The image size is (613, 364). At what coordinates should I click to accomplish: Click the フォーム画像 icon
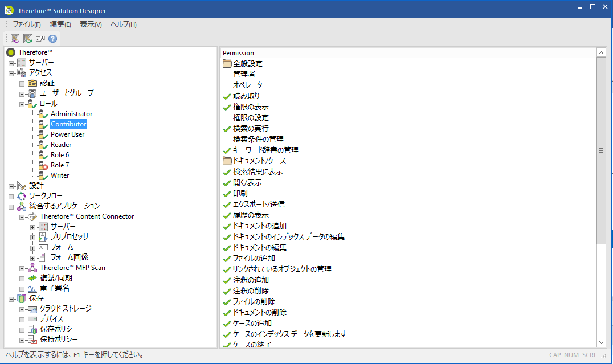point(42,257)
